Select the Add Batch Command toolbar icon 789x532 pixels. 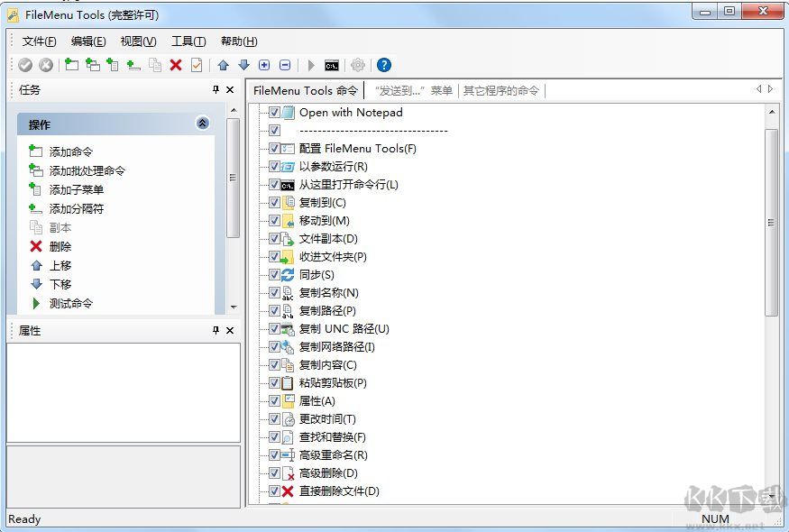pos(91,65)
